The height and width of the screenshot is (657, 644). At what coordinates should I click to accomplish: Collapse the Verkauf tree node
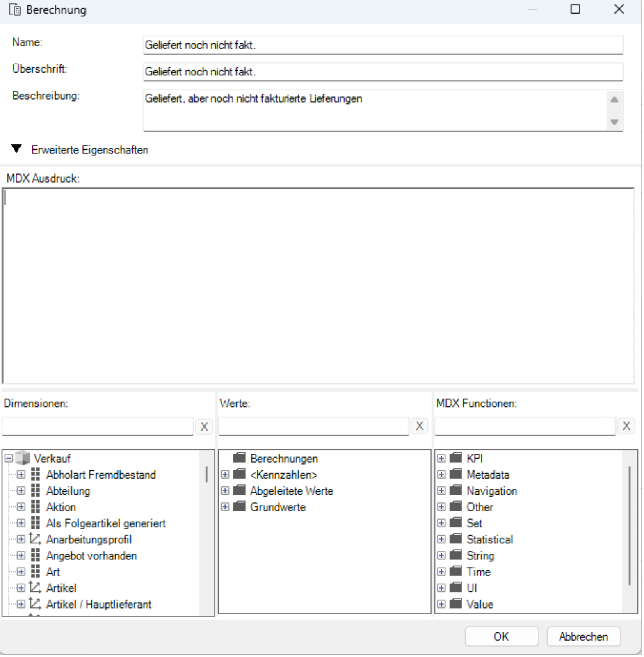(x=9, y=458)
